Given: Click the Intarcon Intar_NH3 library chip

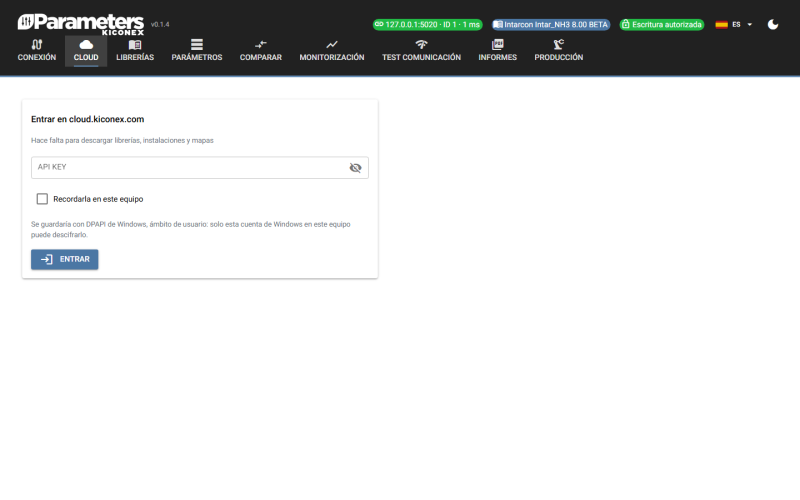Looking at the screenshot, I should point(551,24).
